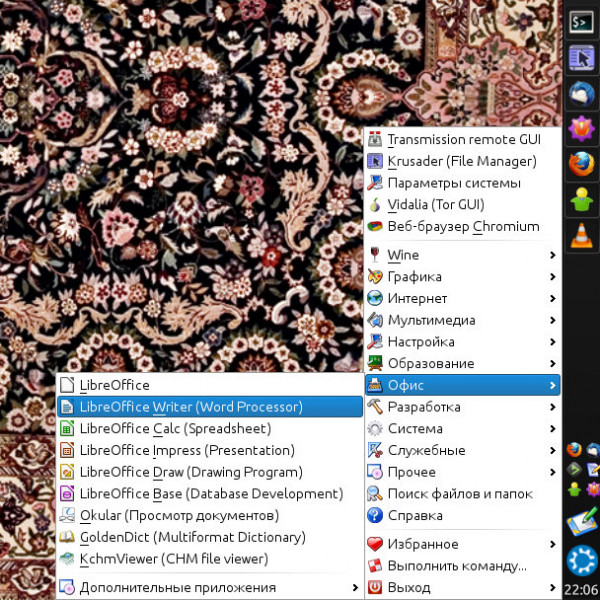Open the Прочее category

(462, 472)
